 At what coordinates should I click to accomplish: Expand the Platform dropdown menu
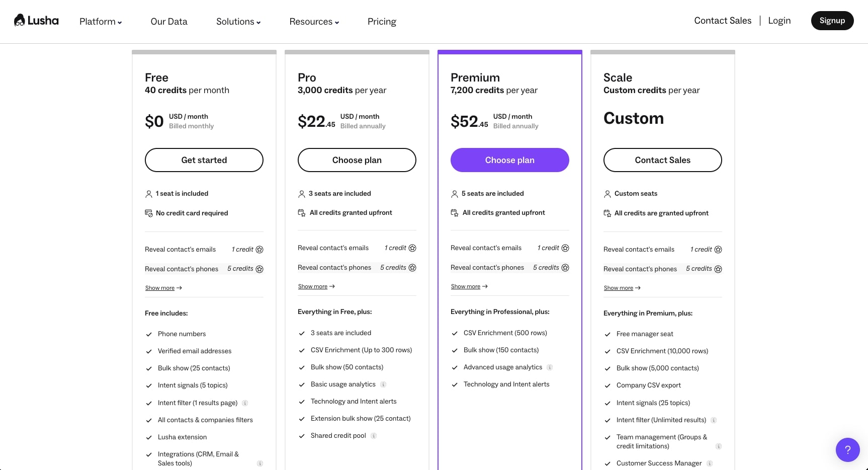pyautogui.click(x=101, y=22)
